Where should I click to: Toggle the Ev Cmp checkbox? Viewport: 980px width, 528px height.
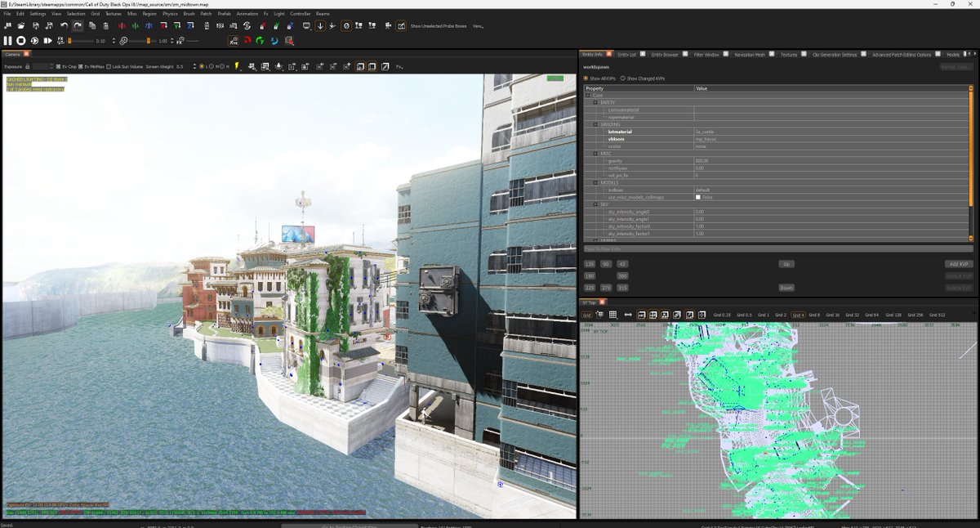tap(58, 66)
